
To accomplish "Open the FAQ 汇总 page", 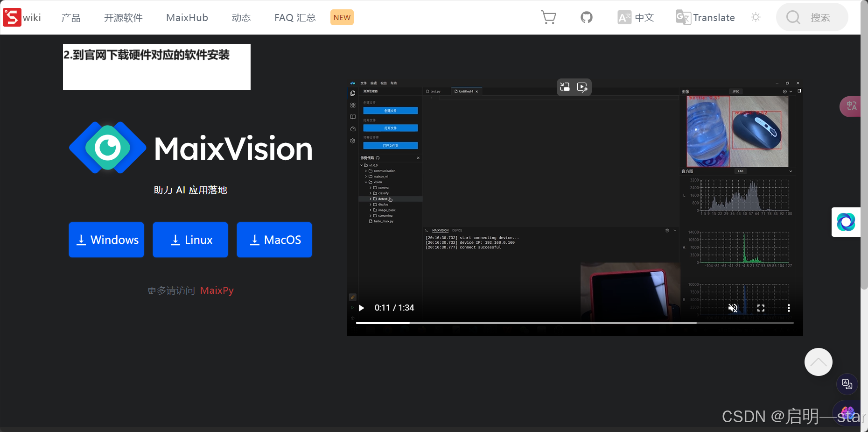I will click(295, 18).
